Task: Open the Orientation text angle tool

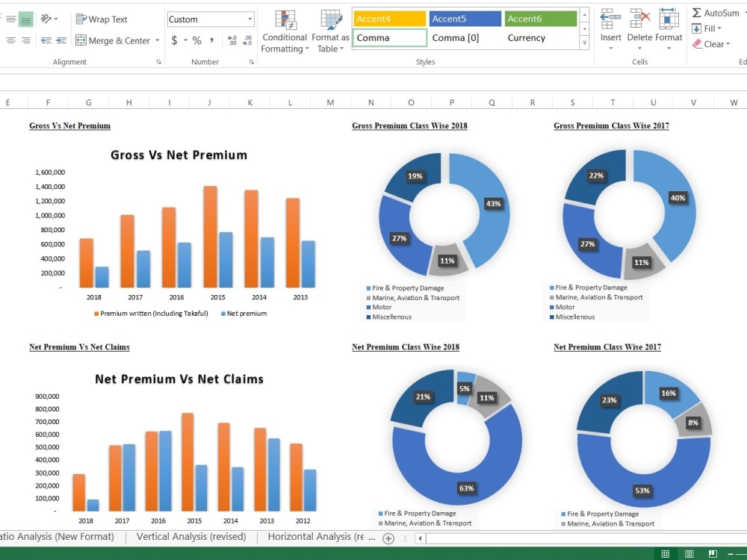Action: coord(46,19)
